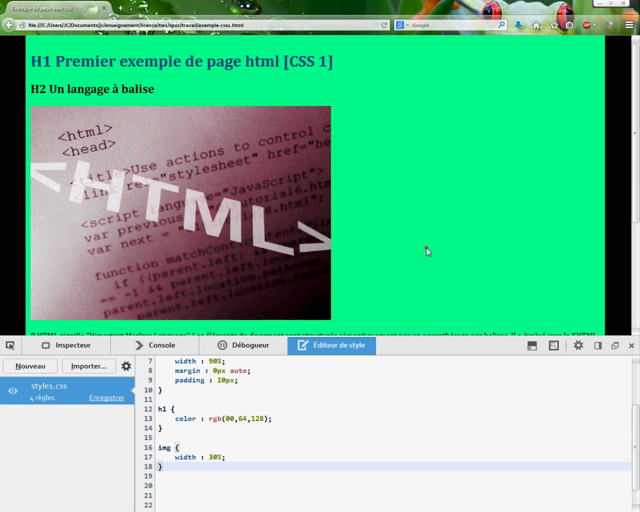
Task: Click the Nouveau button
Action: (30, 366)
